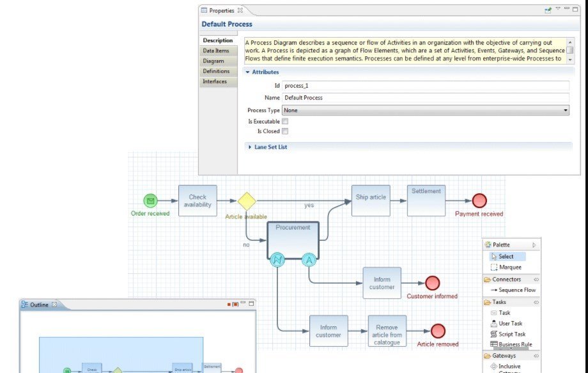Select the Script Task palette tool

[511, 334]
